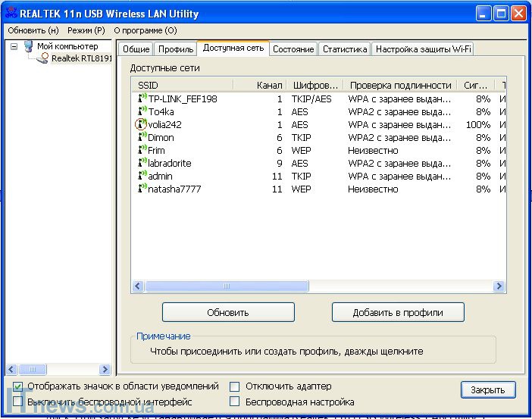The height and width of the screenshot is (419, 532).
Task: Select the natasha7777 network
Action: click(x=318, y=189)
